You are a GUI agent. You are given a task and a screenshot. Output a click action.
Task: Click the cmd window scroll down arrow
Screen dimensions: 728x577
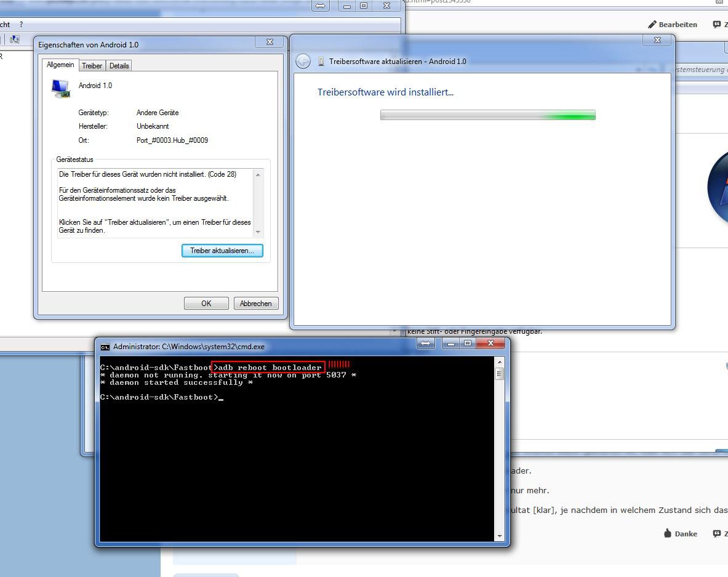(x=500, y=536)
